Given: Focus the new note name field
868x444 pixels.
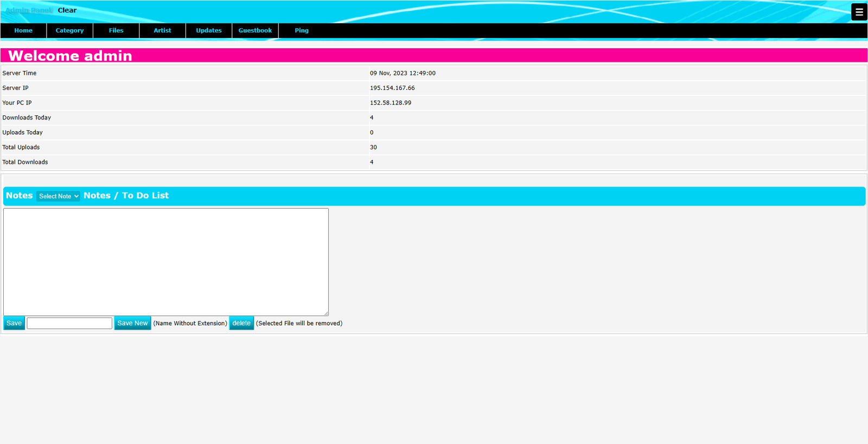Looking at the screenshot, I should pos(69,324).
